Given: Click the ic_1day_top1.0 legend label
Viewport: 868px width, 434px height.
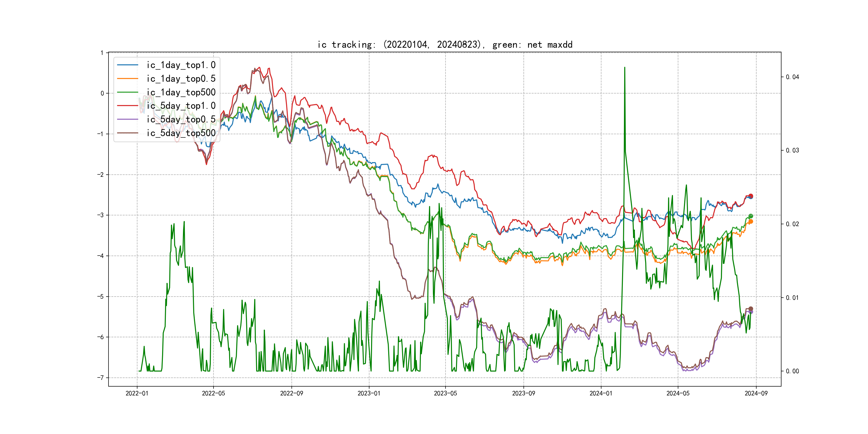Looking at the screenshot, I should point(181,65).
